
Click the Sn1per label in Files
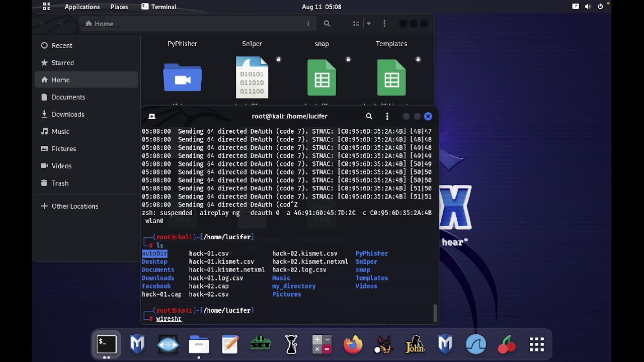pyautogui.click(x=252, y=44)
